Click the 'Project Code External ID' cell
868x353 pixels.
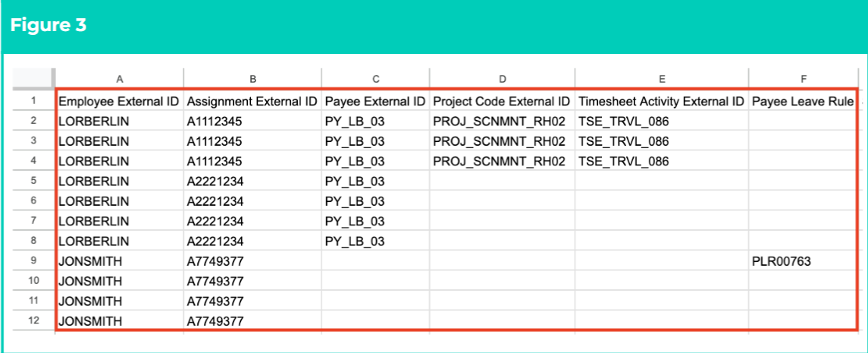[x=502, y=102]
